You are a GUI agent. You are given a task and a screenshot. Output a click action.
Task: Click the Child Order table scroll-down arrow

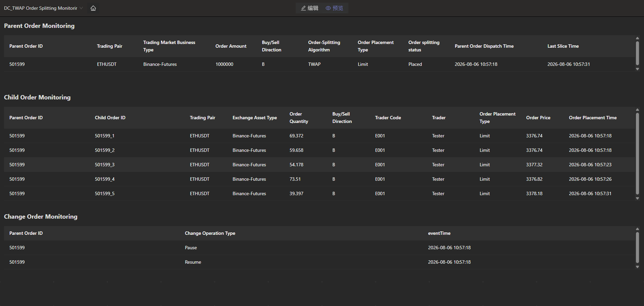[x=637, y=199]
